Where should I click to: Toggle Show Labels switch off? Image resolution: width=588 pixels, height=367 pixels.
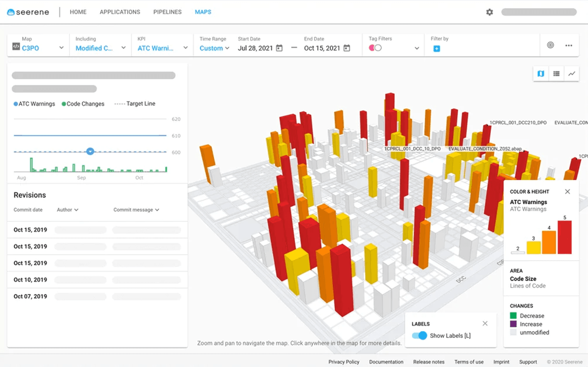(419, 335)
